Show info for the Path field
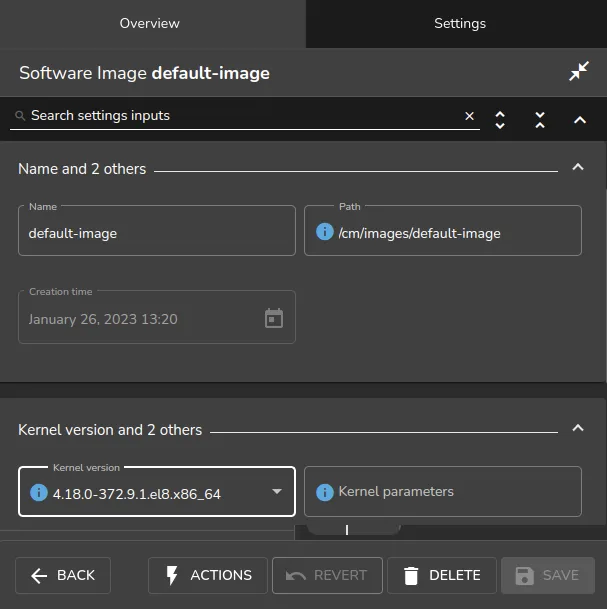 tap(325, 232)
